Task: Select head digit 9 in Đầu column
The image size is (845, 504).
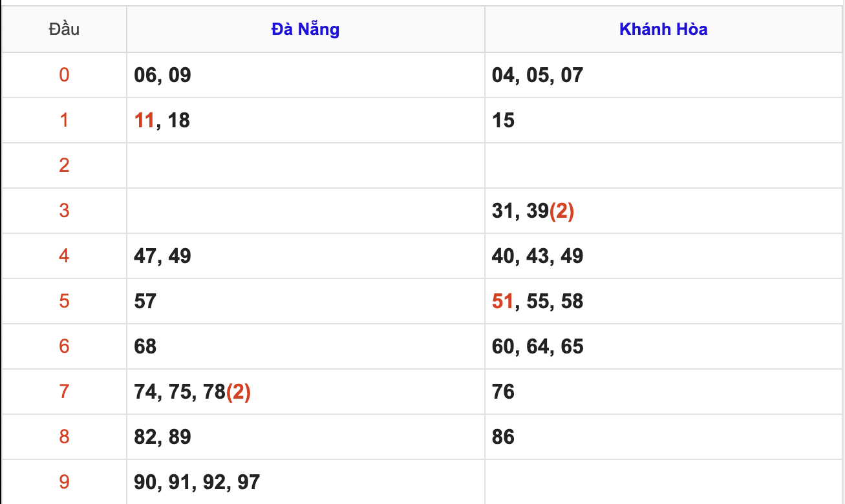Action: coord(64,482)
